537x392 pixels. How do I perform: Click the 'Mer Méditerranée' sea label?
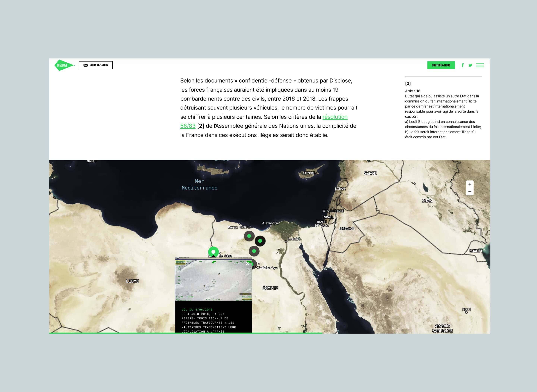(200, 185)
